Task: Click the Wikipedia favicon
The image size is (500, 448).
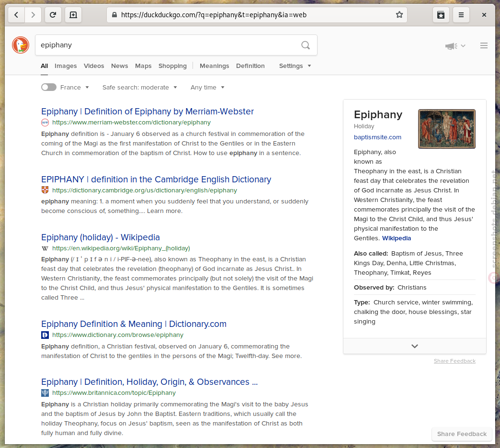Action: tap(45, 248)
